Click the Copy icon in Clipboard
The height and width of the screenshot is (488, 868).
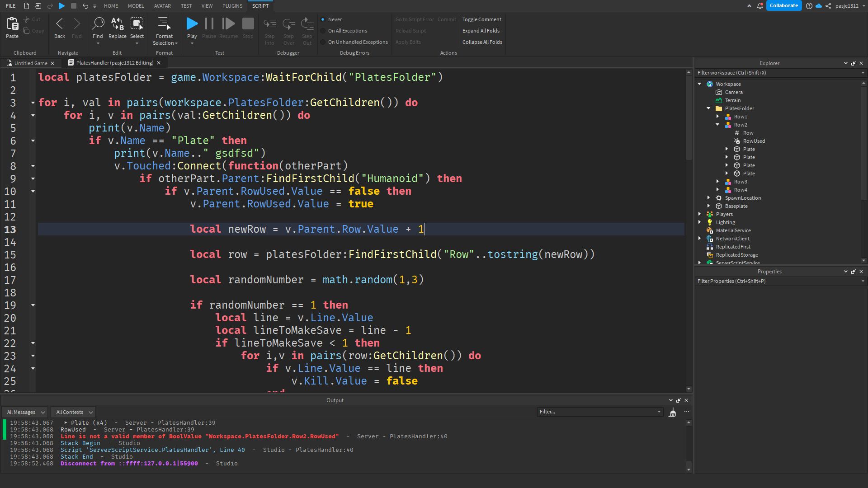pos(27,31)
